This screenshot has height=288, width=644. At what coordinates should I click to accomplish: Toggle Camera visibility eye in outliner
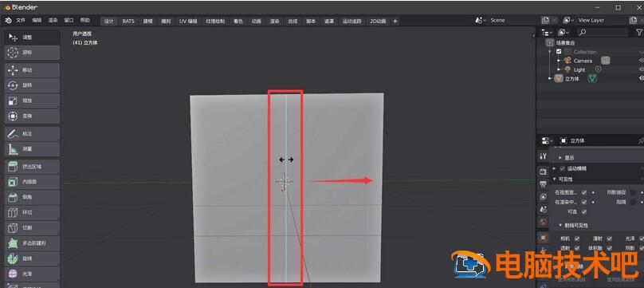[641, 61]
